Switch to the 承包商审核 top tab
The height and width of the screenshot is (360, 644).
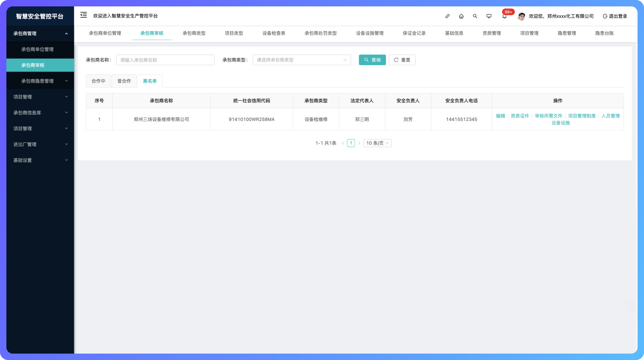152,33
